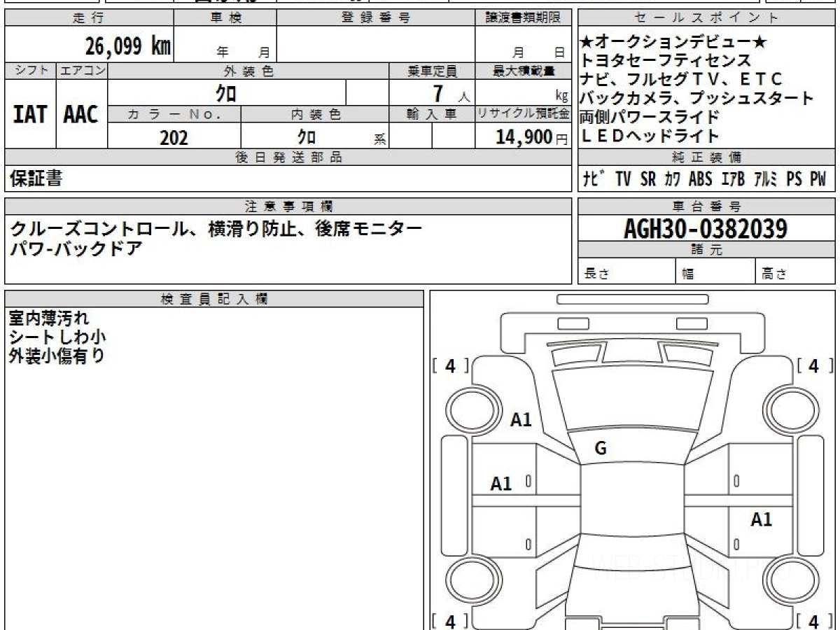840x630 pixels.
Task: Click chassis number AGH30-0382039
Action: (x=706, y=229)
